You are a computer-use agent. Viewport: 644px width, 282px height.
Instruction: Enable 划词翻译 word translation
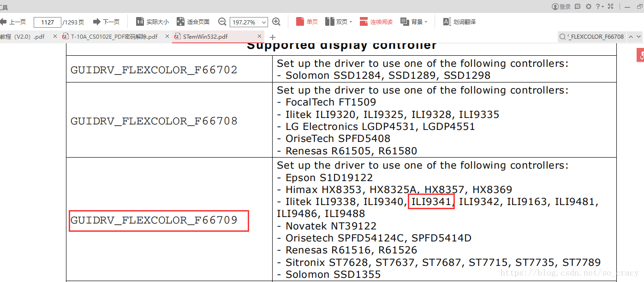(459, 22)
